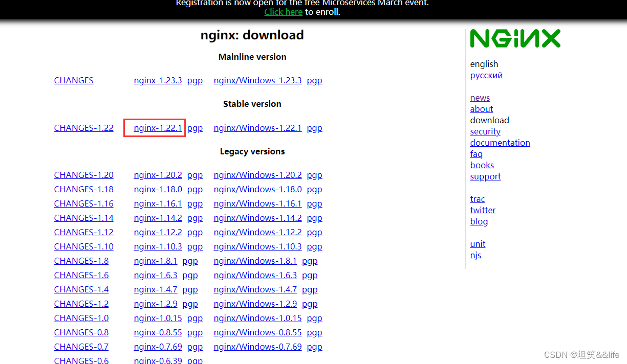
Task: Open CHANGES-1.6 link
Action: (x=81, y=275)
